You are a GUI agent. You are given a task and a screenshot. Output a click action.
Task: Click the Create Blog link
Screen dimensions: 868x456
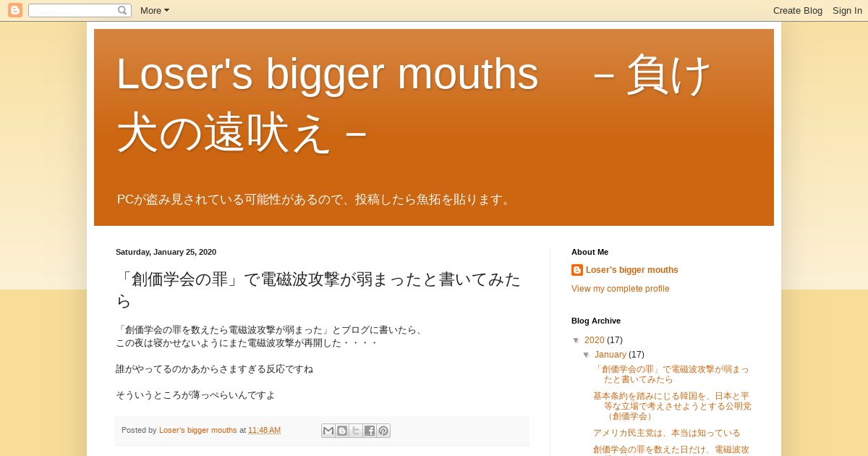(x=798, y=10)
